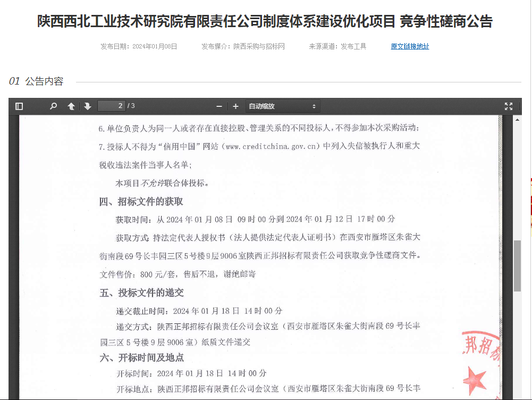Click the scrollbar up arrow
This screenshot has height=400, width=532.
(517, 120)
